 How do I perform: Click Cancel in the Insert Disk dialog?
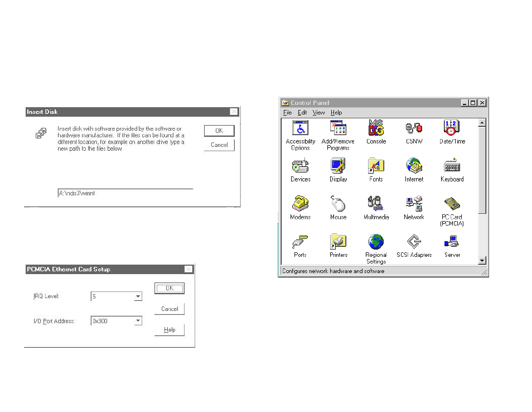point(219,145)
